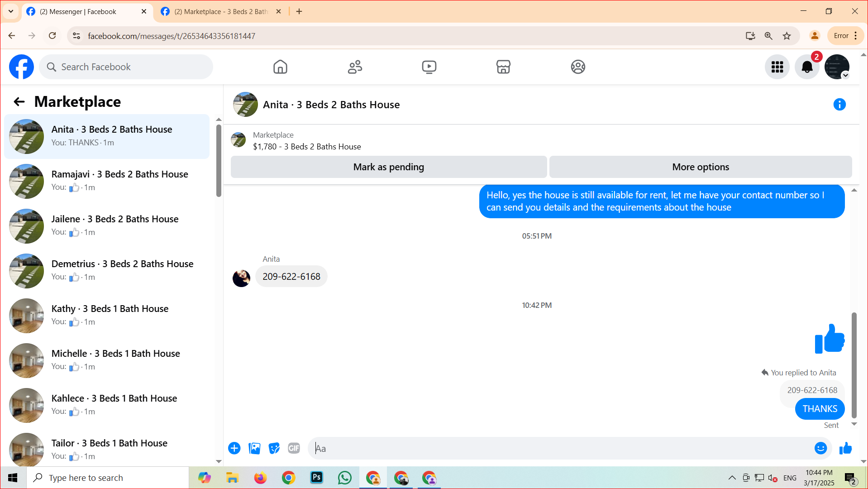The image size is (868, 489).
Task: Open Demetrius conversation in list
Action: point(107,271)
